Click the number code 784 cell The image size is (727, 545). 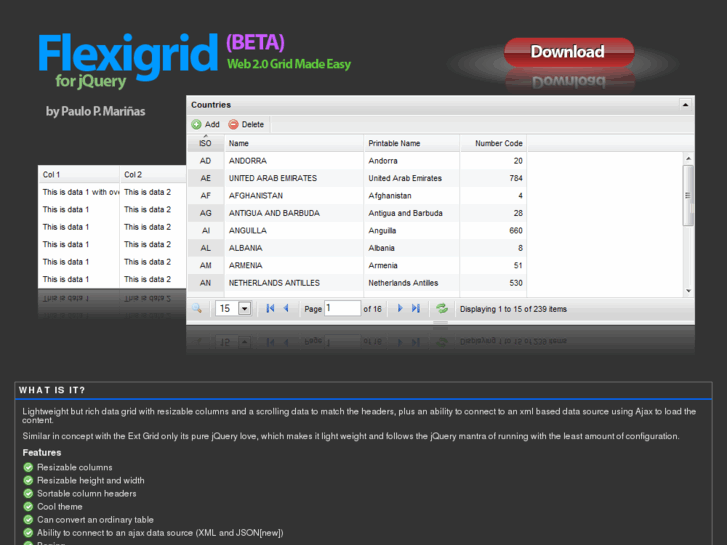[x=494, y=178]
